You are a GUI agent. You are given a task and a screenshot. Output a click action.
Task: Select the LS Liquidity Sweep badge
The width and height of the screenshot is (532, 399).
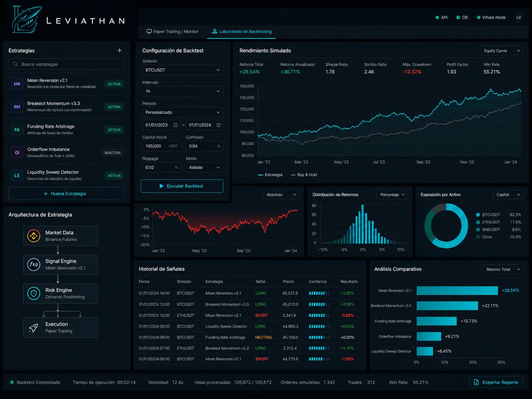(x=17, y=176)
